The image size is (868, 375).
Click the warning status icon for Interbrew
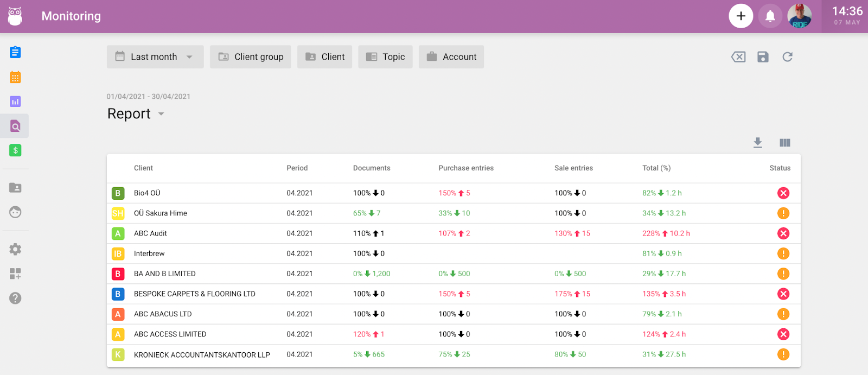783,253
